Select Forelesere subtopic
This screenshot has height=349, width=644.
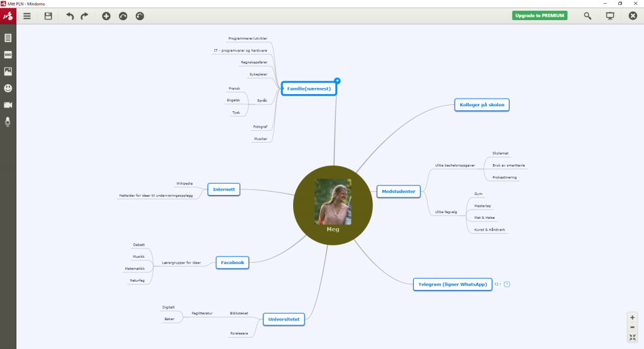pyautogui.click(x=239, y=333)
